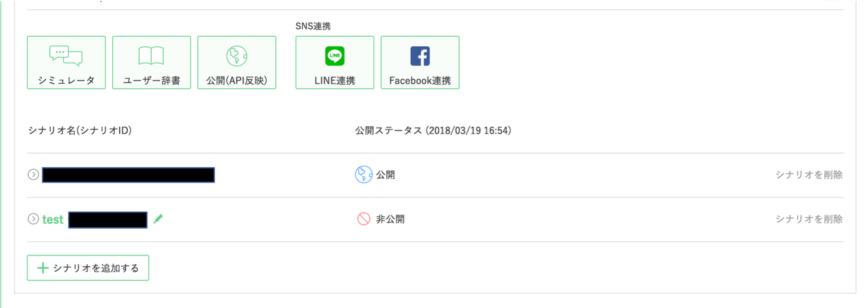Screen dimensions: 868x308
Task: Select the LINE連携 button label
Action: click(x=334, y=81)
